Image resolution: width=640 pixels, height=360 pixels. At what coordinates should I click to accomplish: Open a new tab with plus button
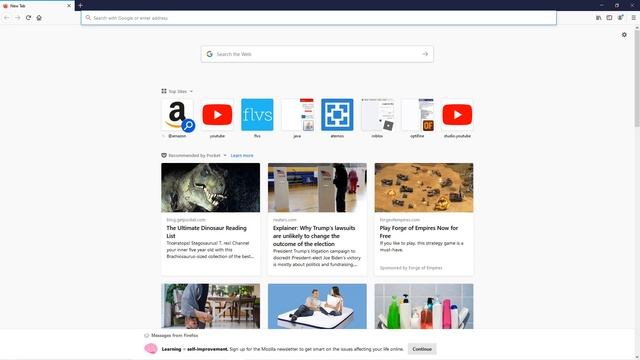click(x=80, y=6)
